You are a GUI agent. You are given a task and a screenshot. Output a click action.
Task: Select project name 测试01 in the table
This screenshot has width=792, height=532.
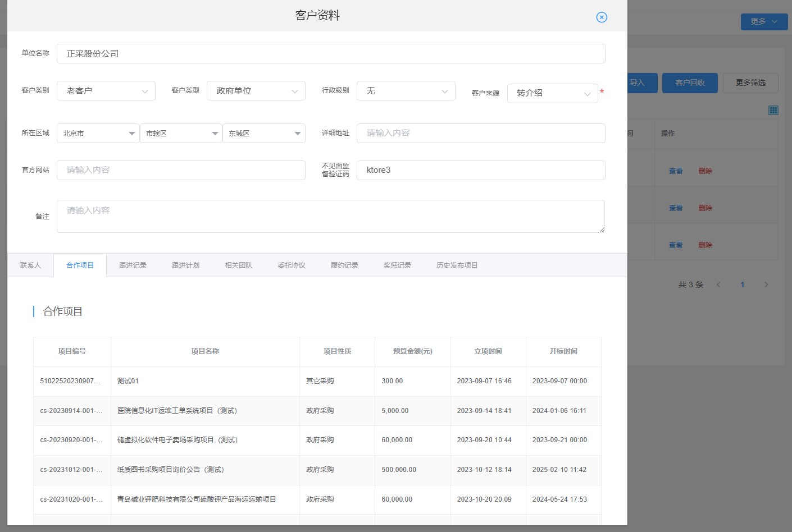tap(128, 381)
